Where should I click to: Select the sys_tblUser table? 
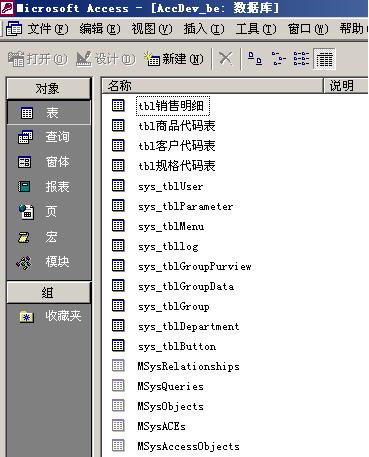(170, 186)
